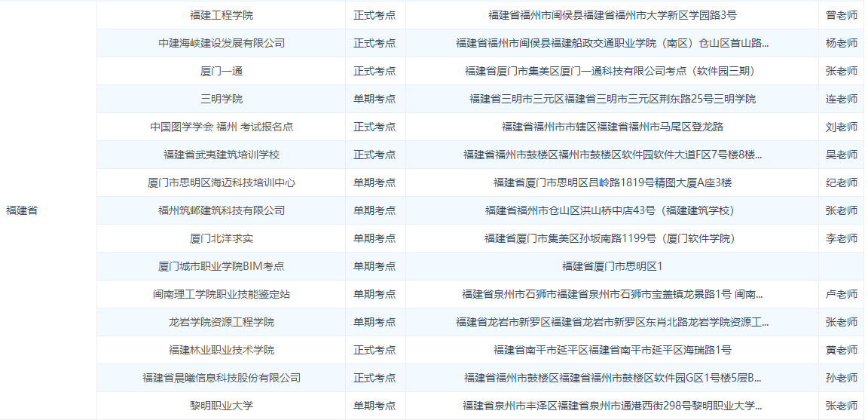Click 中建海峡建设发展有限公司 in the table
Image resolution: width=868 pixels, height=420 pixels.
pos(222,43)
